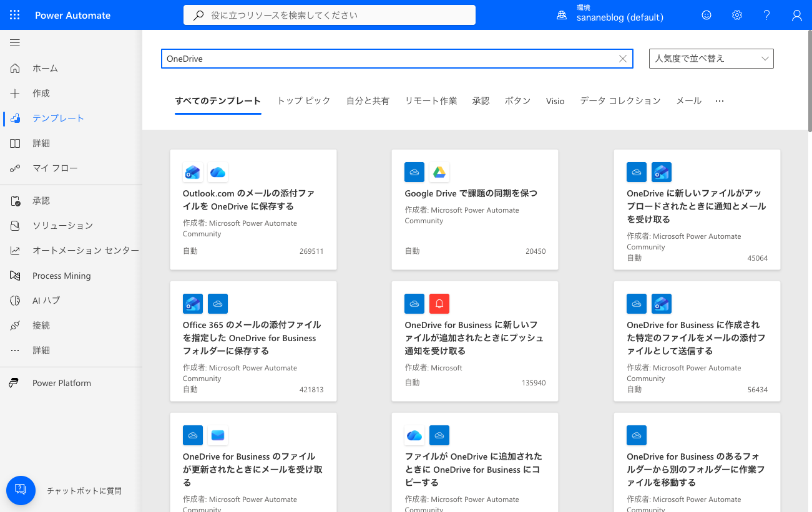Screen dimensions: 812x512
Task: Click the Create plus icon in sidebar
Action: click(16, 93)
